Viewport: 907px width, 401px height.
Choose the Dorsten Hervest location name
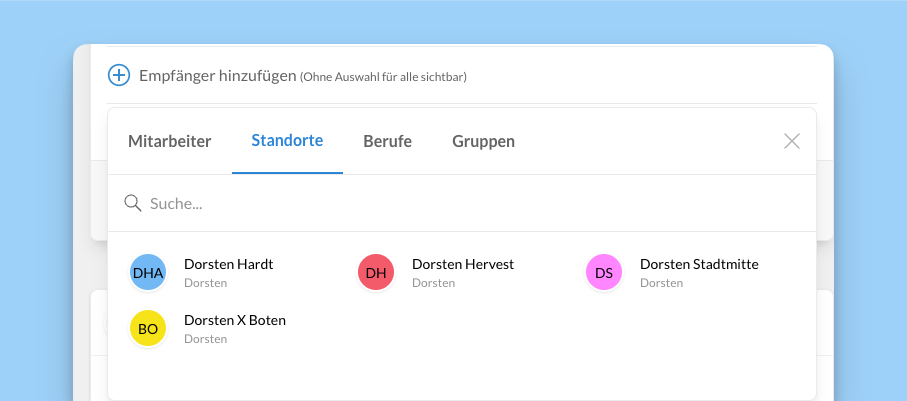[463, 264]
